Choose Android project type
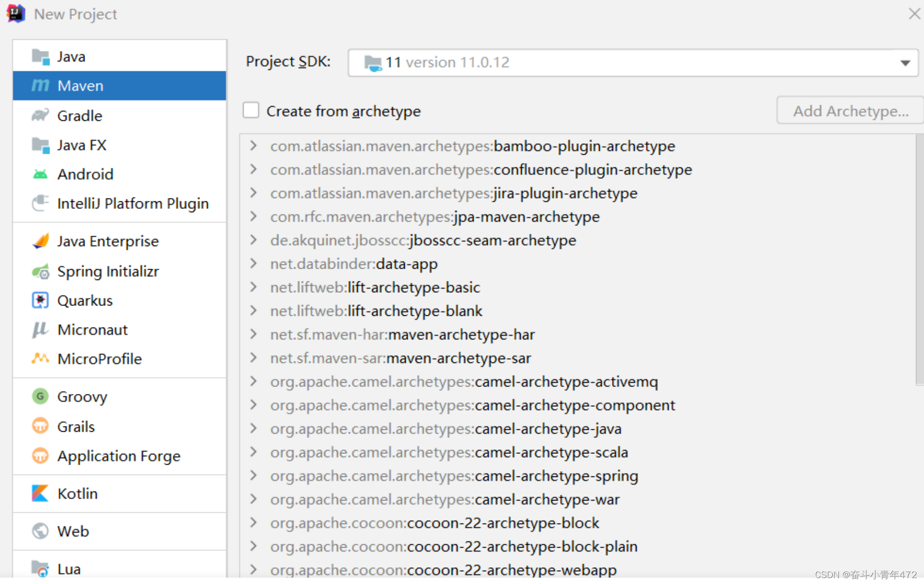This screenshot has height=584, width=924. tap(120, 174)
